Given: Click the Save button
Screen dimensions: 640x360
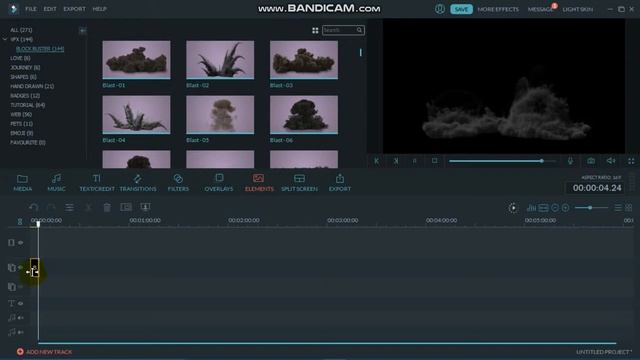Looking at the screenshot, I should pyautogui.click(x=461, y=9).
